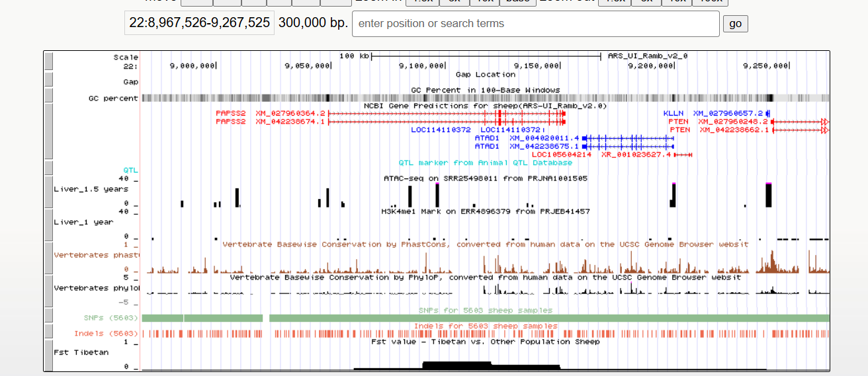The height and width of the screenshot is (376, 868).
Task: Click the 9,200,000 ruler position
Action: click(650, 65)
